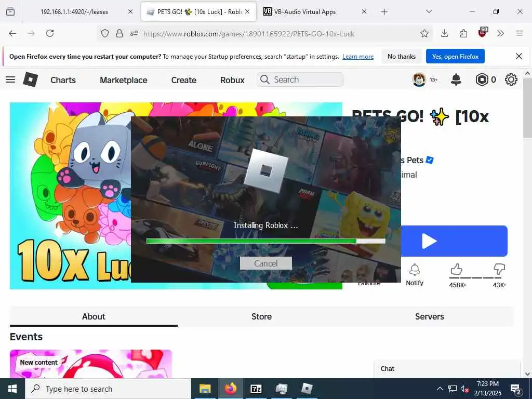
Task: Open Create in Roblox navigation
Action: [184, 80]
